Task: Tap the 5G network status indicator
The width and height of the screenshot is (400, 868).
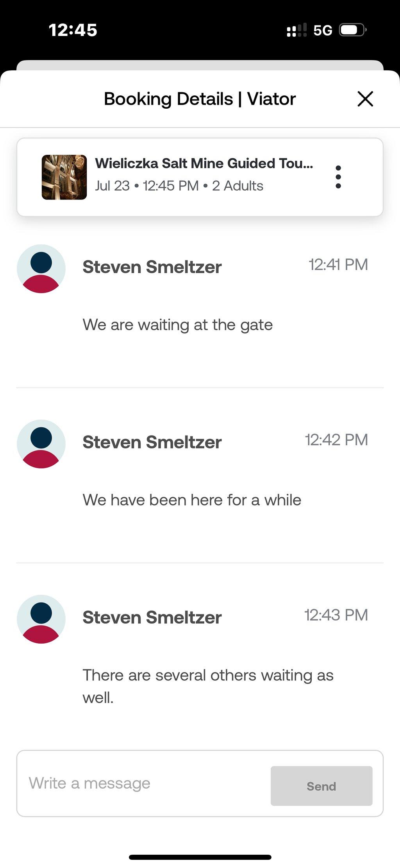Action: click(323, 30)
